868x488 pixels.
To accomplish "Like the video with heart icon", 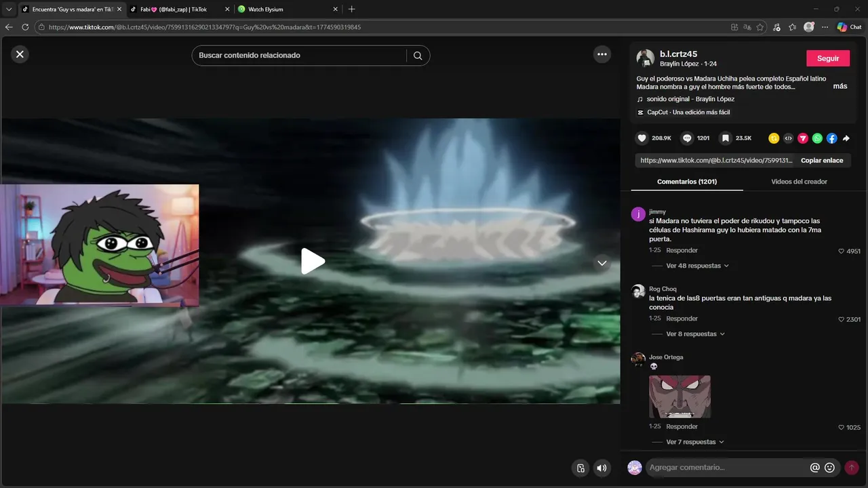I will click(642, 138).
